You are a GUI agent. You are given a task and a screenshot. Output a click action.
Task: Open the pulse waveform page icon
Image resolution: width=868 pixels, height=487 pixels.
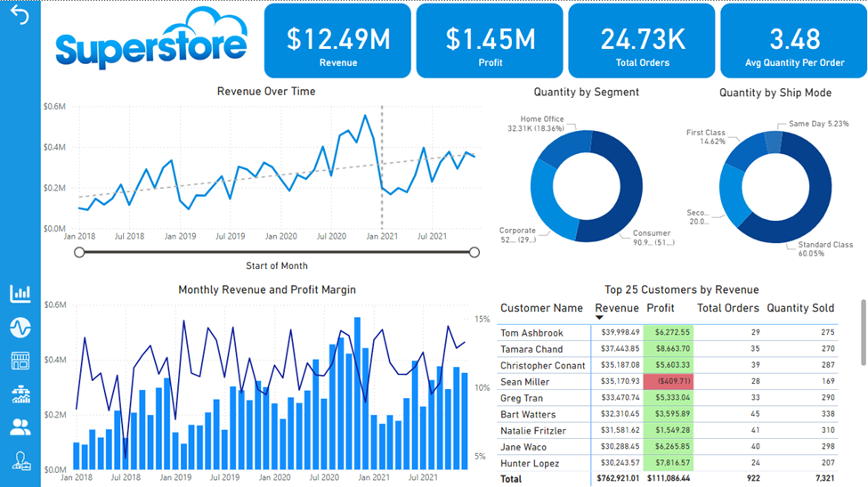20,328
